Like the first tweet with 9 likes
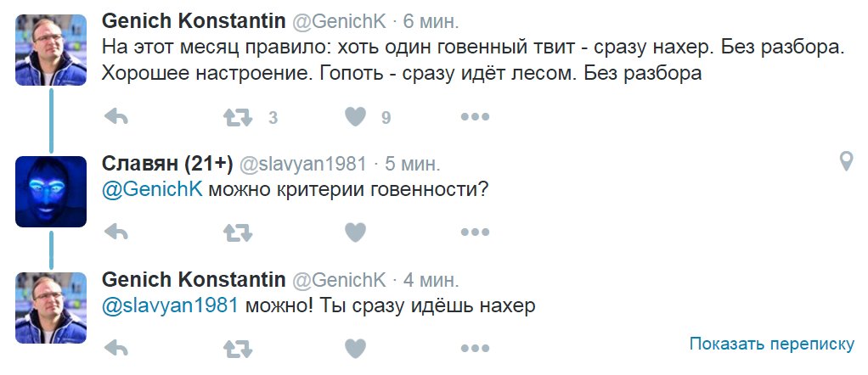 click(x=357, y=117)
